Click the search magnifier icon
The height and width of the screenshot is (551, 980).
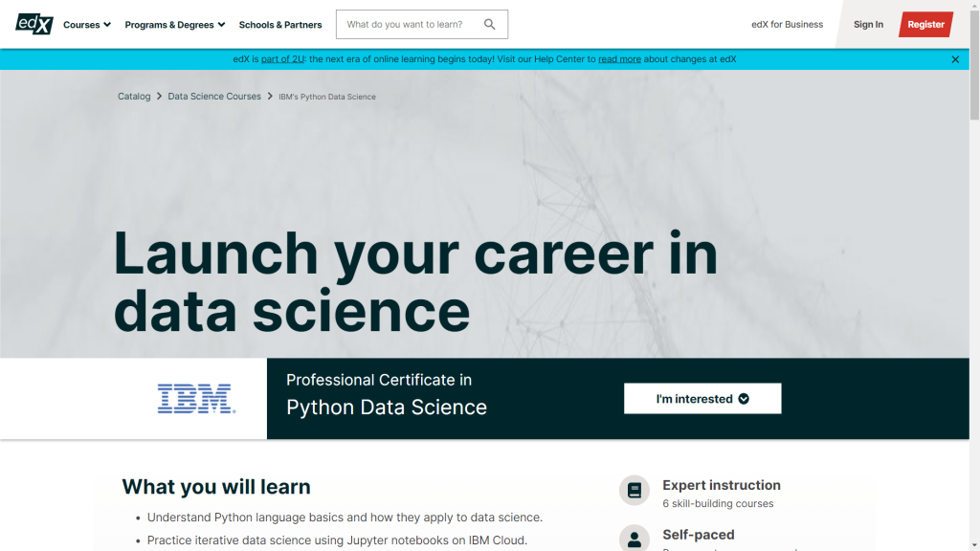[x=488, y=24]
